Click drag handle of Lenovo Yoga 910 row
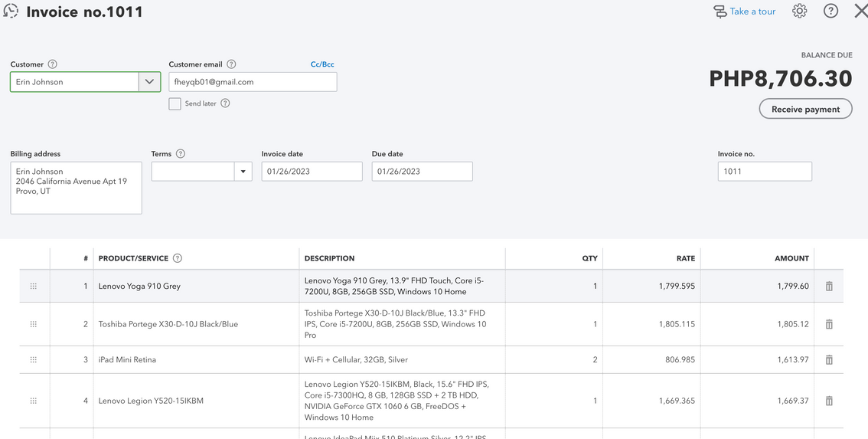 pyautogui.click(x=33, y=286)
